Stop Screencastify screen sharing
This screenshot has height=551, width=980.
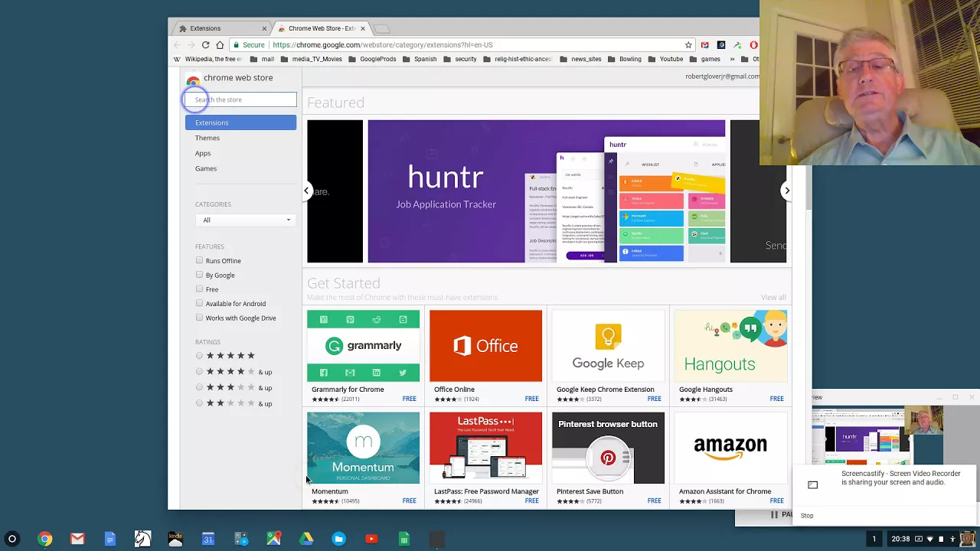coord(807,516)
